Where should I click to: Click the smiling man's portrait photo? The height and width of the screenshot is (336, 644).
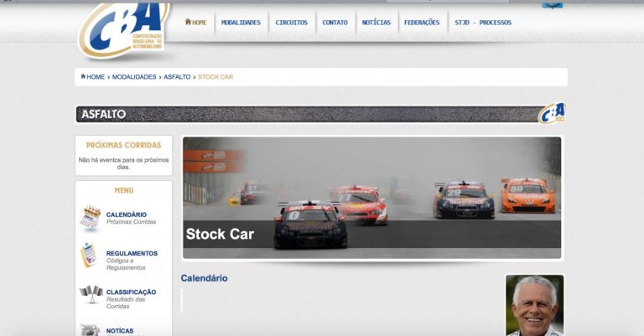point(534,305)
